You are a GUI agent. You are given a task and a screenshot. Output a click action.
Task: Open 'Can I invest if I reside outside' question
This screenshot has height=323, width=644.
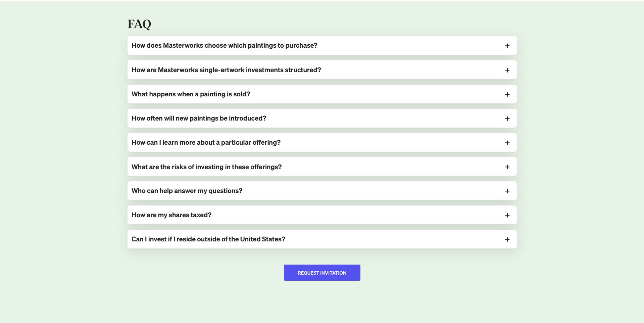pyautogui.click(x=208, y=239)
